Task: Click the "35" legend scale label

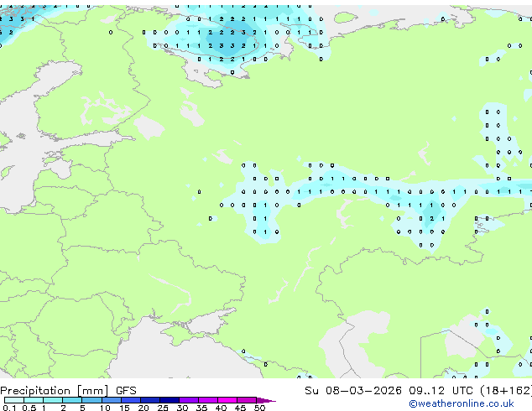Action: click(201, 408)
